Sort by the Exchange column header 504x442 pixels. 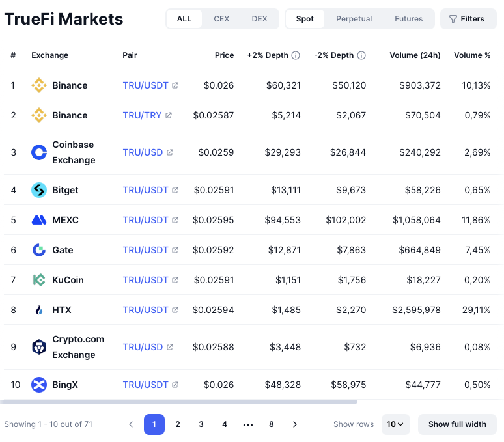50,55
